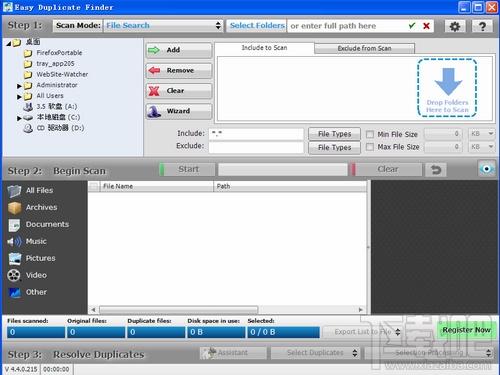Viewport: 500px width, 375px height.
Task: Cancel path entry with red X icon
Action: (426, 26)
